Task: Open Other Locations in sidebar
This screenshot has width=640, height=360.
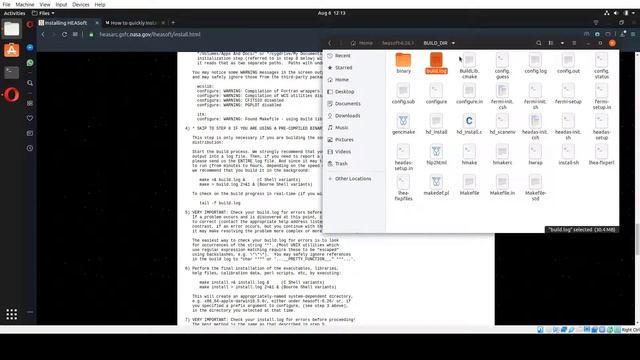Action: coord(354,179)
